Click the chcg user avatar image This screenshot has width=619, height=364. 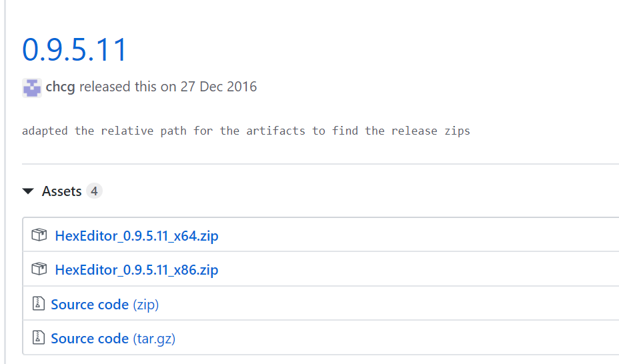click(x=32, y=87)
